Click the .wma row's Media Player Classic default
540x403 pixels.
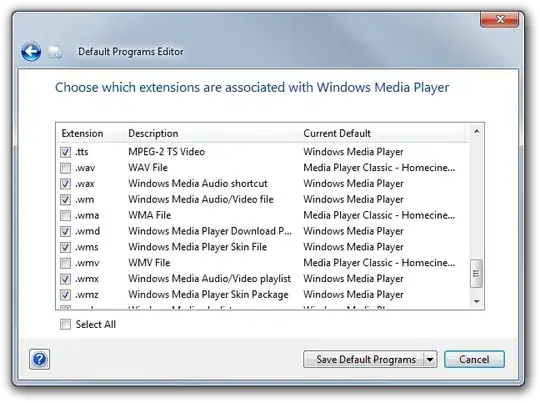click(x=379, y=215)
